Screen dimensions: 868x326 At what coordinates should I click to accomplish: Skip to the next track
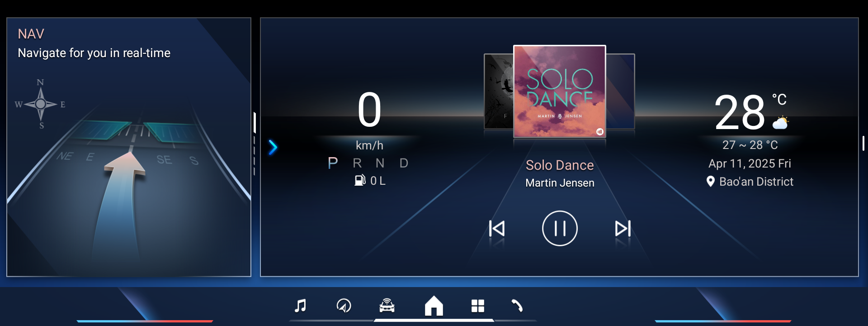tap(623, 228)
